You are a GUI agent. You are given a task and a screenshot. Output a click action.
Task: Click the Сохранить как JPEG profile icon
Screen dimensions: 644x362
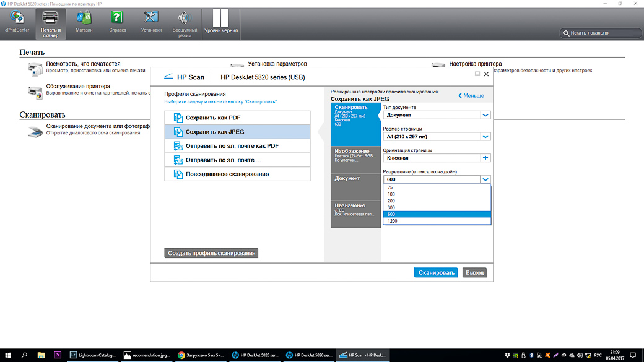tap(178, 132)
